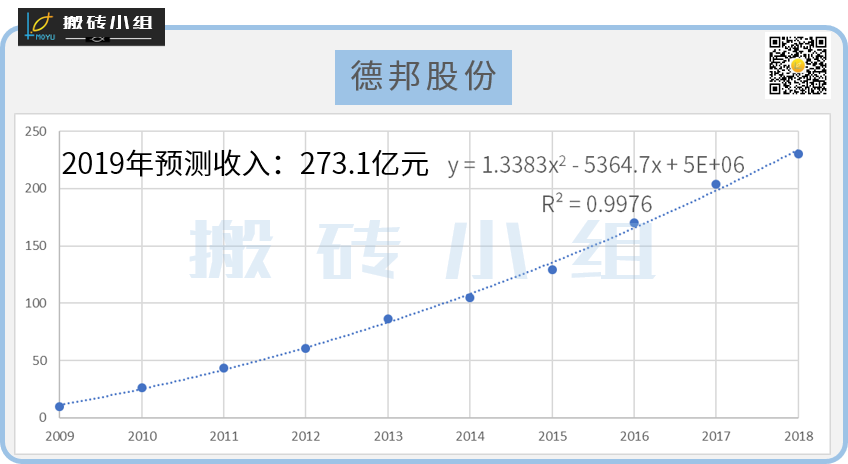Click the 2013 x-axis label
This screenshot has height=464, width=848.
click(388, 436)
